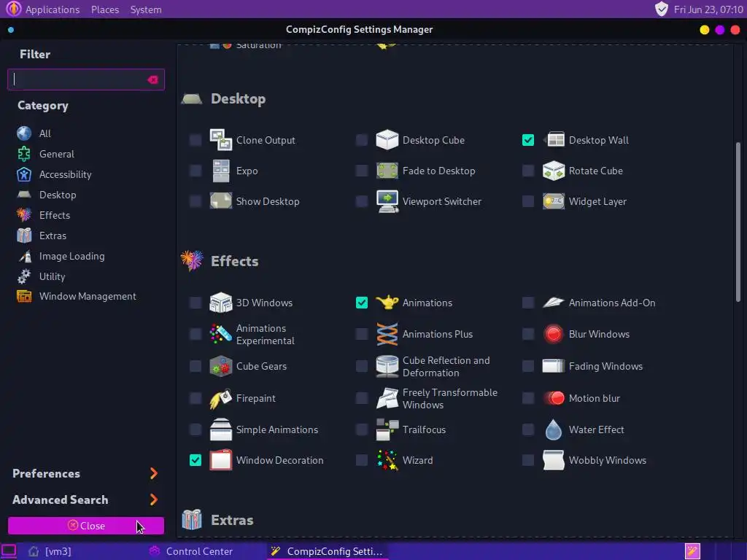Click the shield icon in top panel

[x=661, y=9]
